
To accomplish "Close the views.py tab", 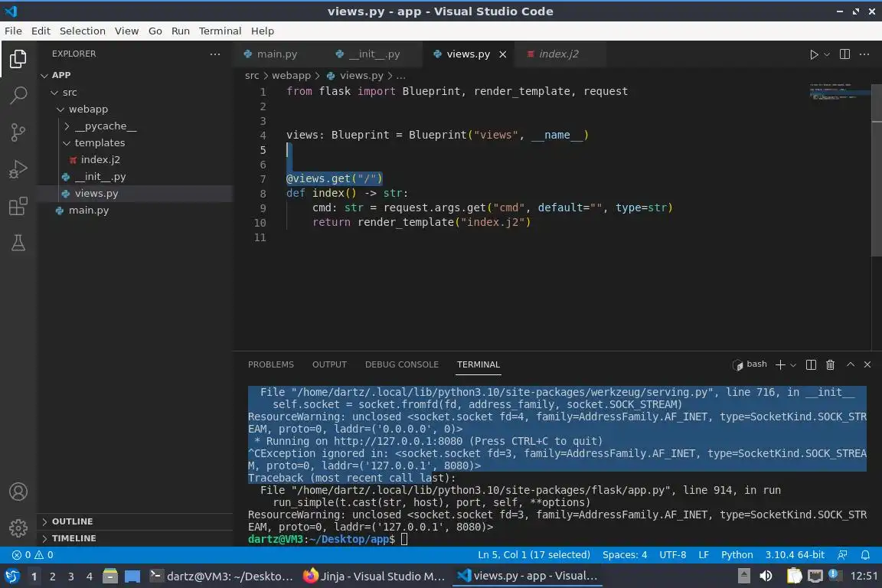I will point(502,54).
